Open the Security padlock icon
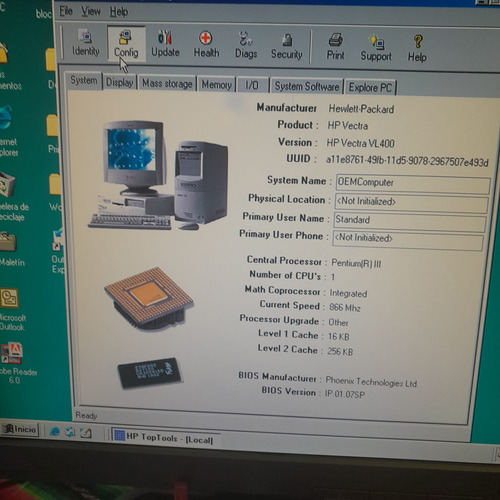The height and width of the screenshot is (500, 500). click(287, 47)
